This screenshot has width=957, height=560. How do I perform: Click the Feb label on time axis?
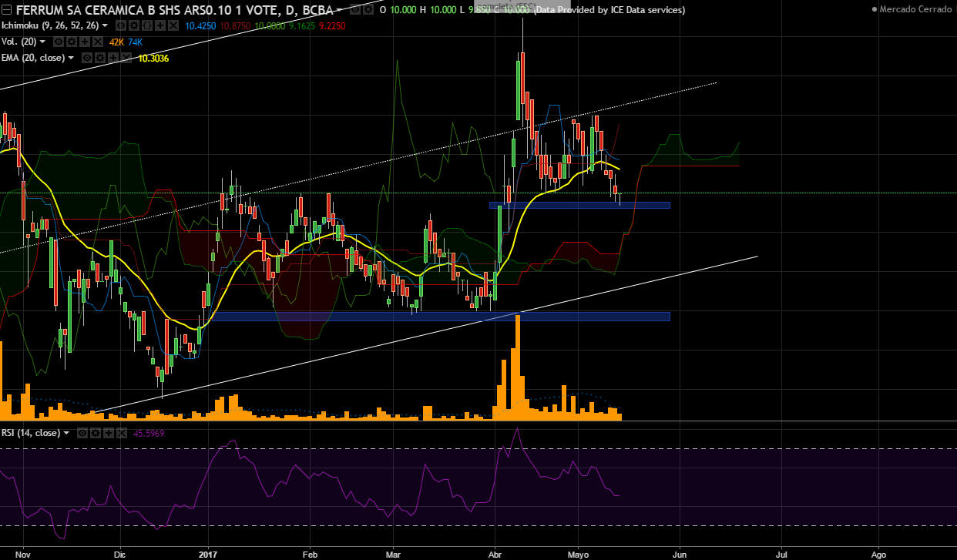pos(310,553)
